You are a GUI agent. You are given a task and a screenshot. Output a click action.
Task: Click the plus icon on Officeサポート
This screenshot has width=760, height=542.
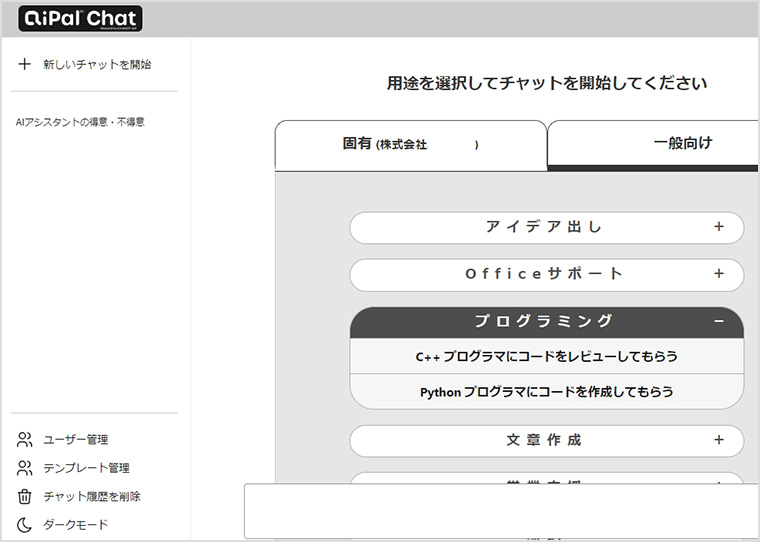point(719,273)
